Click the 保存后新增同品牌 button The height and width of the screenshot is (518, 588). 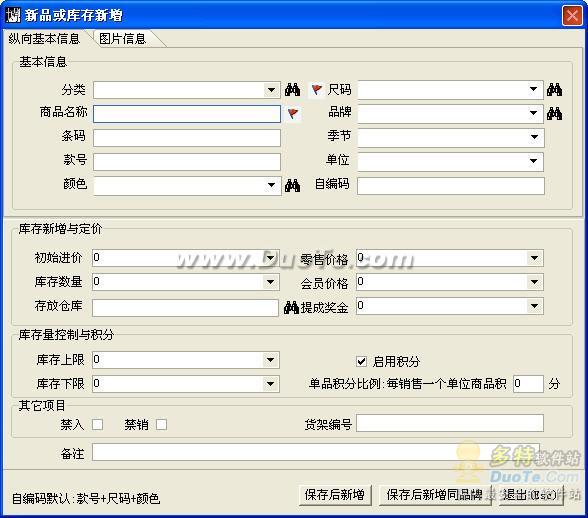pos(435,495)
